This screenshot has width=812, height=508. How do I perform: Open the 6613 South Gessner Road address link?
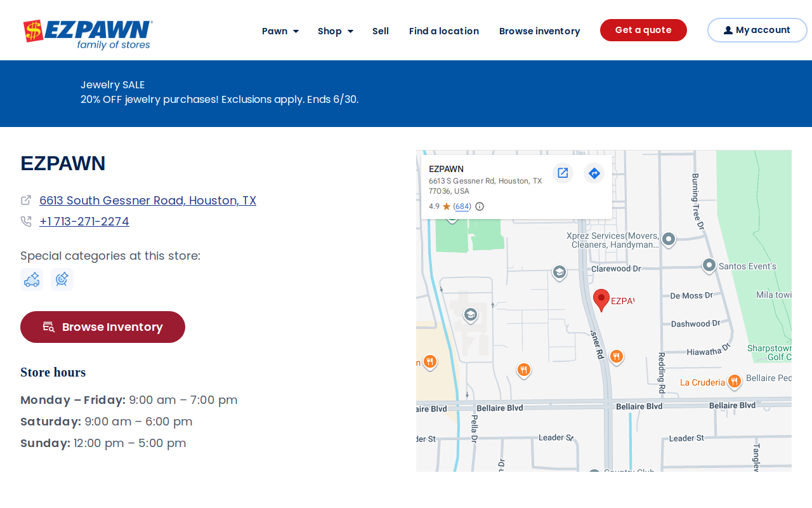[x=148, y=201]
